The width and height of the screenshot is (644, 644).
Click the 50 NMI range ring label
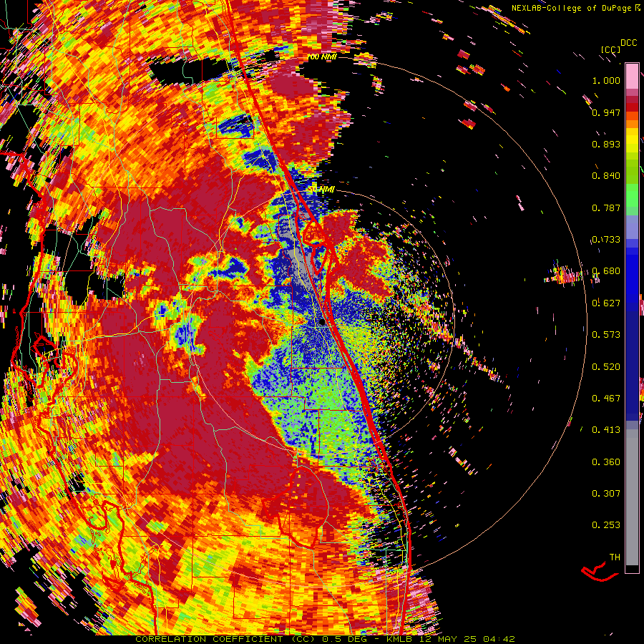(x=322, y=190)
